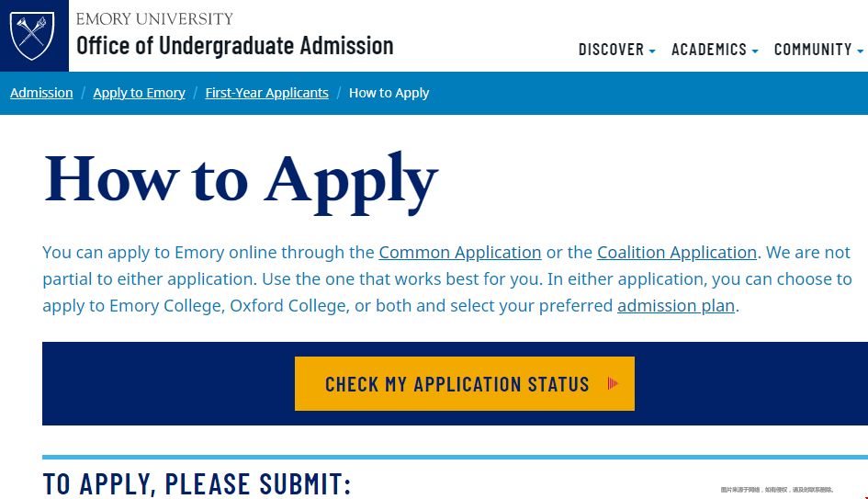Click the How to Apply page heading
This screenshot has width=868, height=499.
click(x=241, y=182)
